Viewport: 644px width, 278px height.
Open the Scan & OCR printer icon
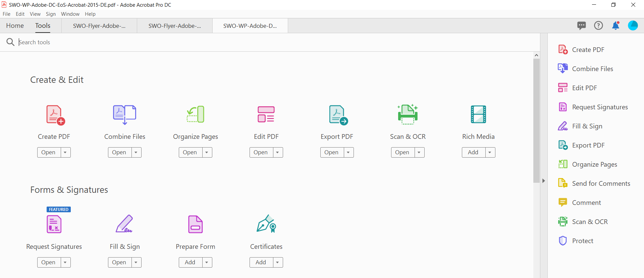[408, 114]
